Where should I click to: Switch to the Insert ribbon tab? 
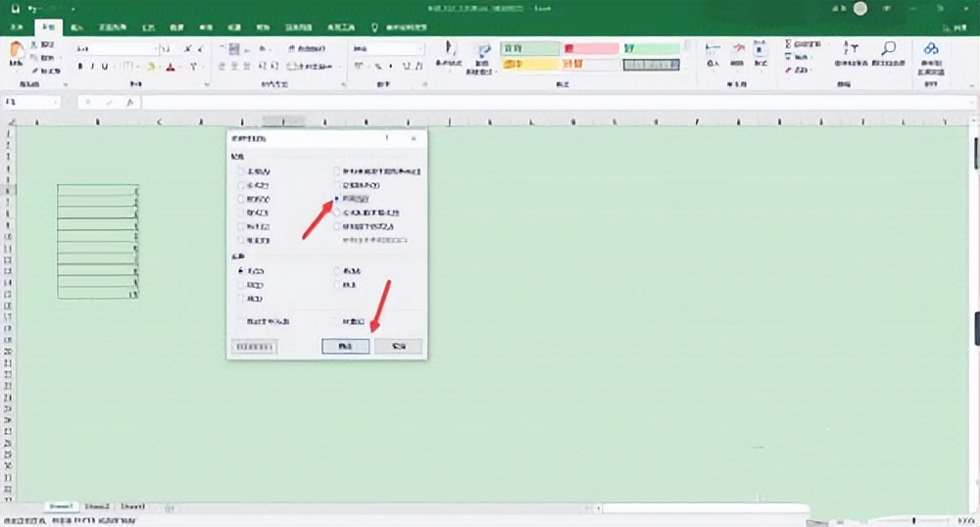tap(76, 27)
